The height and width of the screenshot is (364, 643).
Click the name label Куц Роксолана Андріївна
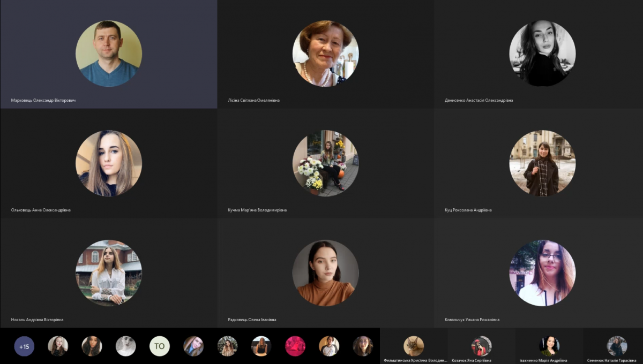tap(468, 210)
